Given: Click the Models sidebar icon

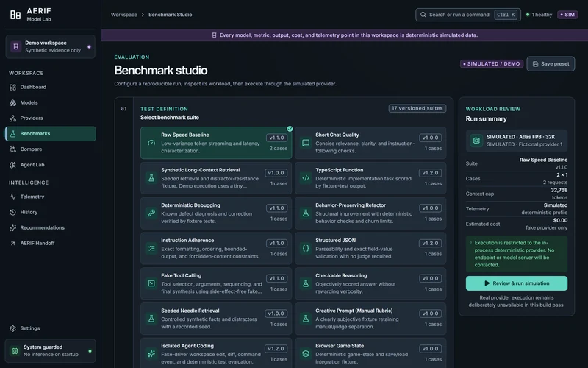Looking at the screenshot, I should click(12, 102).
